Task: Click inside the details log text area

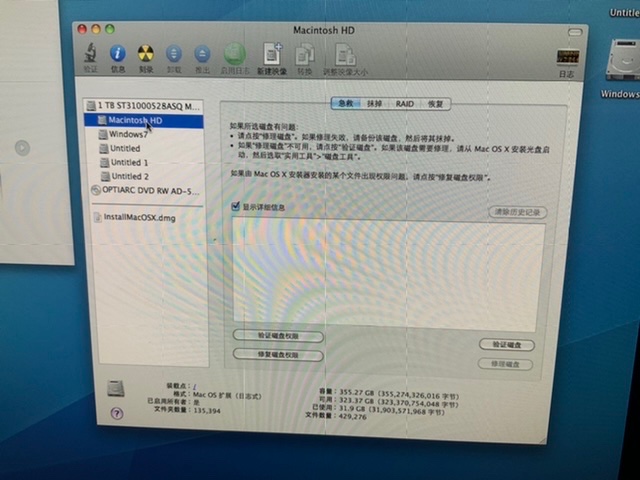Action: tap(389, 273)
